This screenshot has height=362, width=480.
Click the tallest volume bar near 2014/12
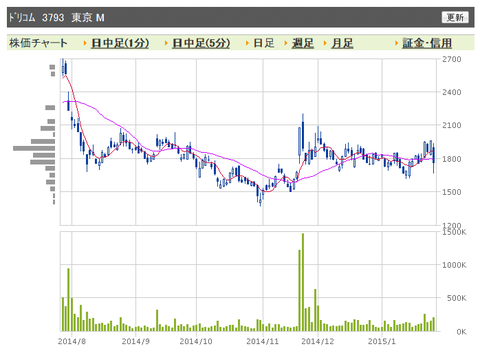303,282
